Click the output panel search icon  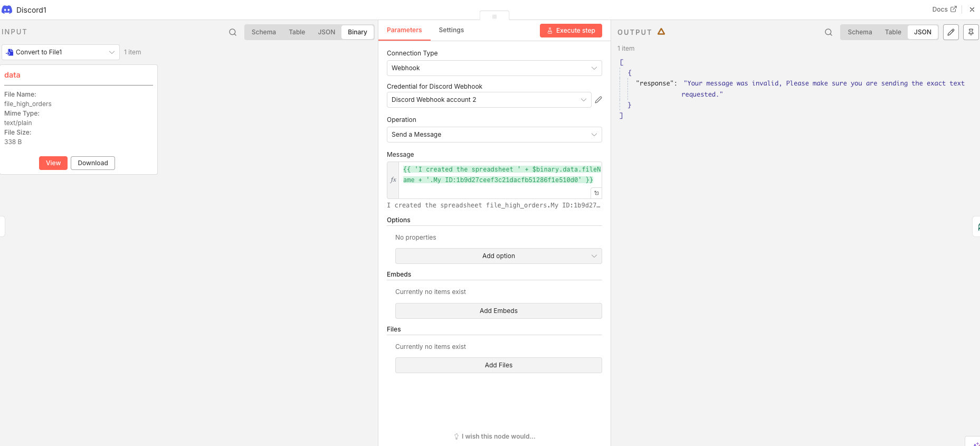(829, 32)
